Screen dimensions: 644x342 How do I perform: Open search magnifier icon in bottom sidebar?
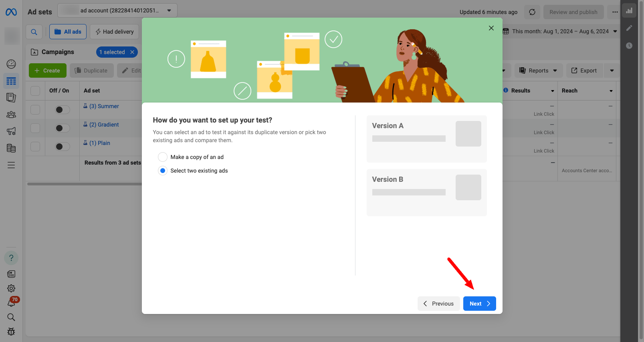(x=11, y=317)
